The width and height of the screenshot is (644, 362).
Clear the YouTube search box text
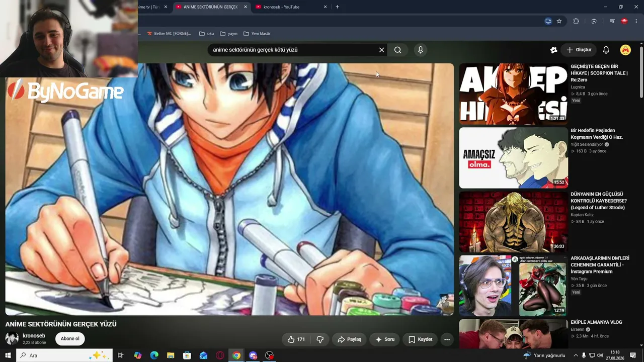(x=381, y=50)
